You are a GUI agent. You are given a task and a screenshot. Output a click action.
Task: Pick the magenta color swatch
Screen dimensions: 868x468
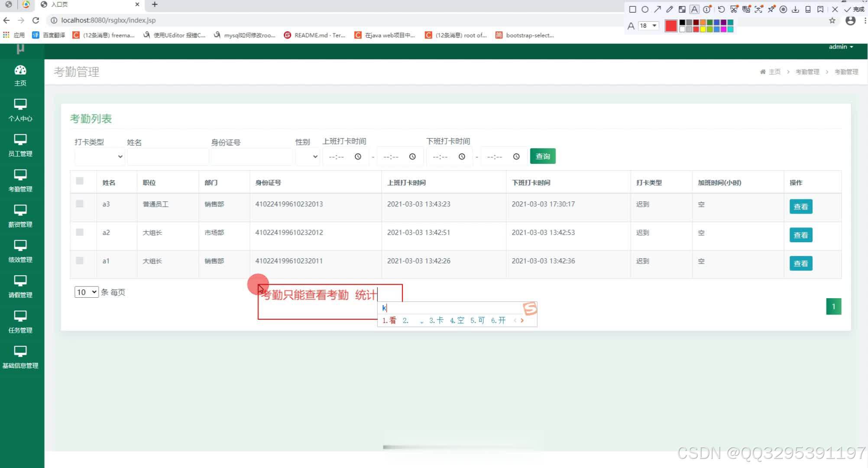[723, 29]
